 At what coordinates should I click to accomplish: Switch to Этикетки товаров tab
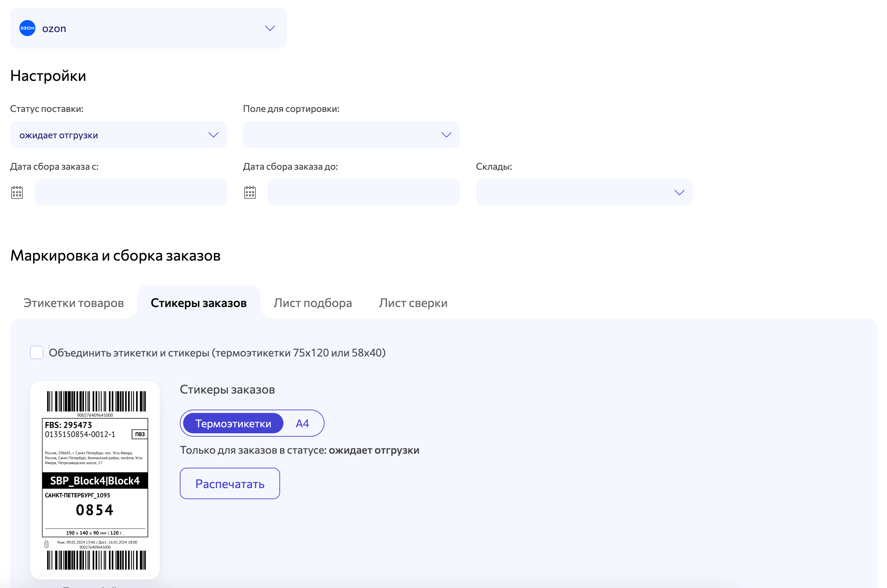[x=74, y=303]
